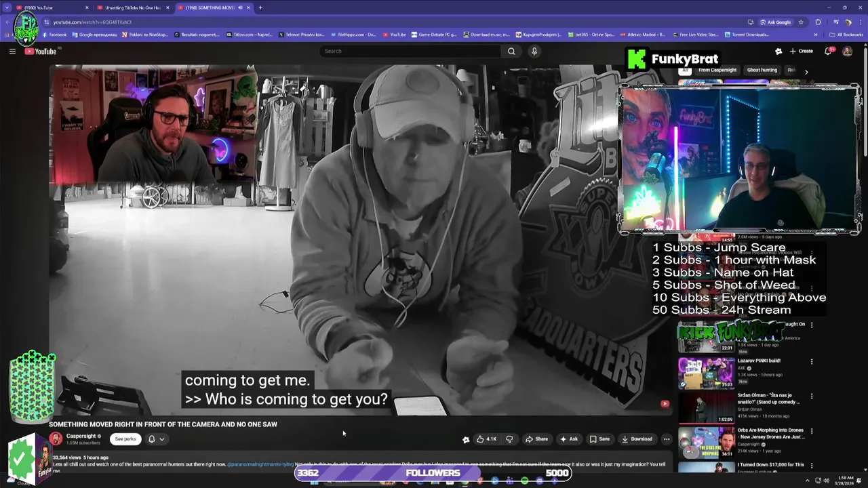Select the 'Ghost hunting' filter chip
868x488 pixels.
tap(762, 70)
